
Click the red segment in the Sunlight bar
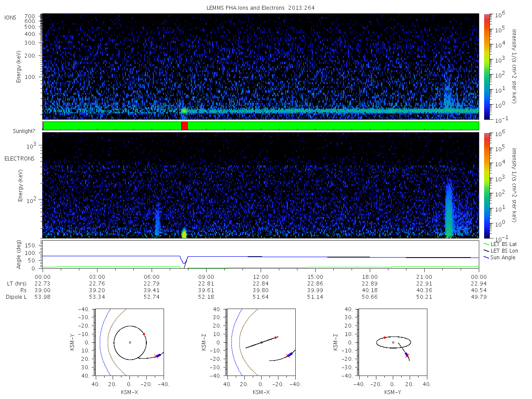click(184, 126)
